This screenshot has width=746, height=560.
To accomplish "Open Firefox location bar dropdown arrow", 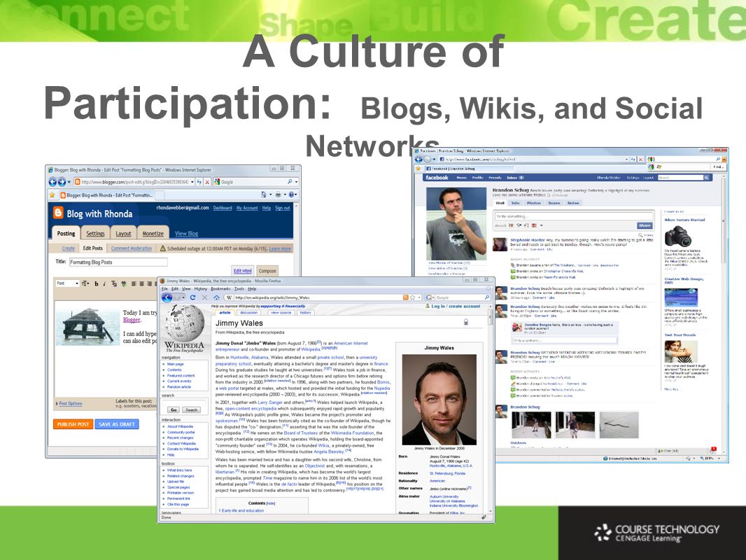I will pos(419,297).
